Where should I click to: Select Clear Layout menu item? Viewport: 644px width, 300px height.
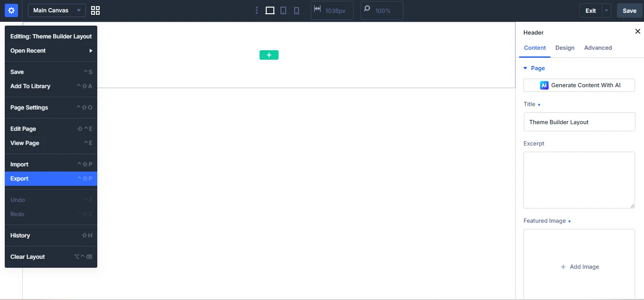coord(51,257)
